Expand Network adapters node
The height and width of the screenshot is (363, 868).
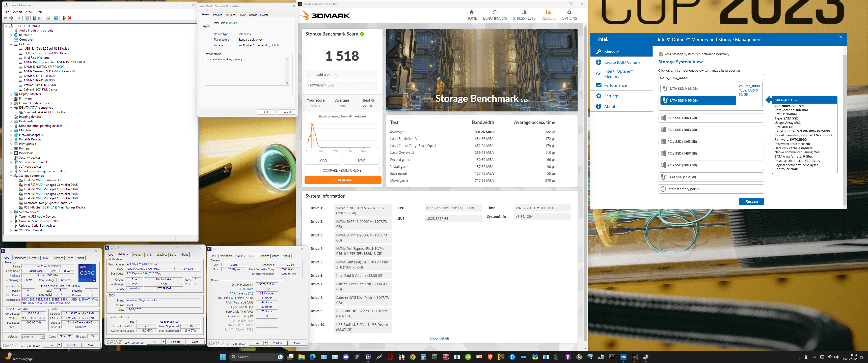point(11,135)
